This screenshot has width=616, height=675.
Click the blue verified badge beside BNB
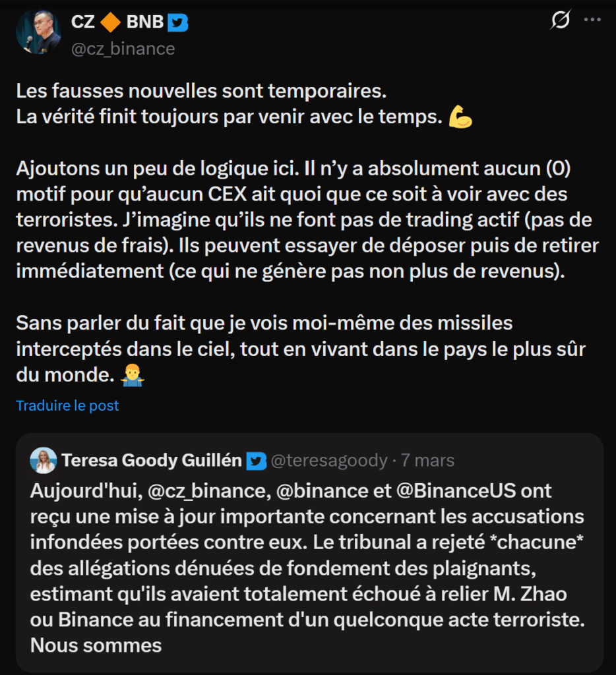coord(177,22)
